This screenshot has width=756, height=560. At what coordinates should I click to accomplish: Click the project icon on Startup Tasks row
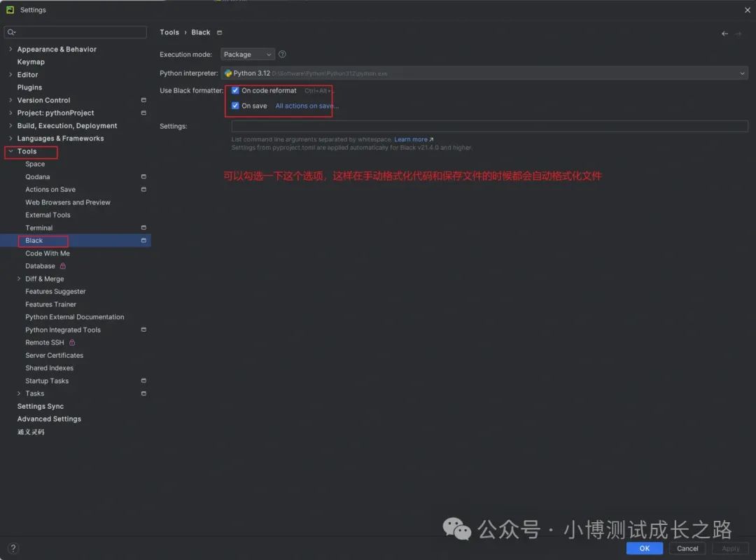[x=143, y=381]
